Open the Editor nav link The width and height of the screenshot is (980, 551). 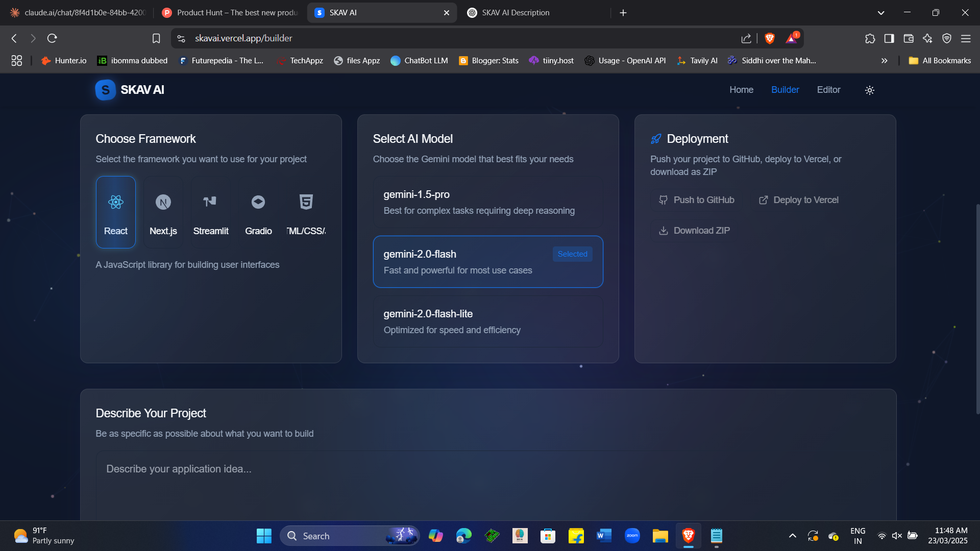coord(828,90)
